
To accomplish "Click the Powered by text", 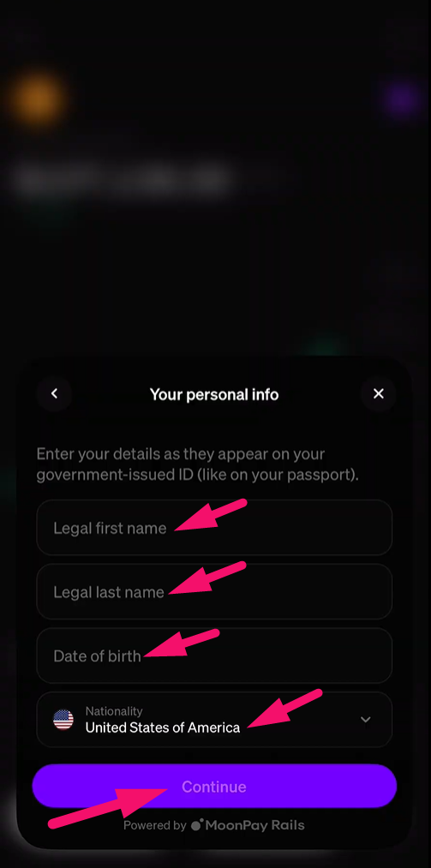I will click(x=155, y=825).
